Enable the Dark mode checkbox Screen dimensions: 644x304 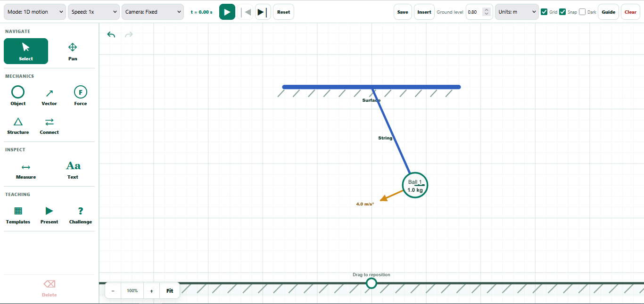(582, 12)
